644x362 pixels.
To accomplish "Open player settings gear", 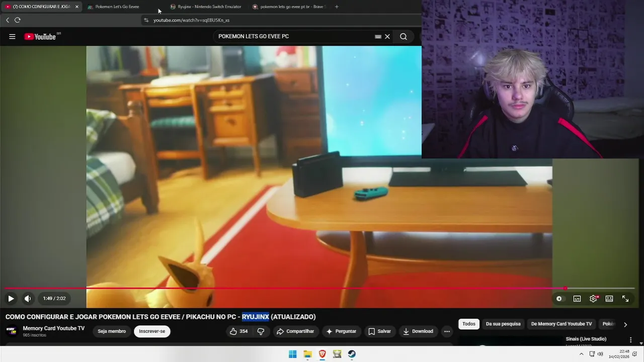I will click(x=593, y=299).
